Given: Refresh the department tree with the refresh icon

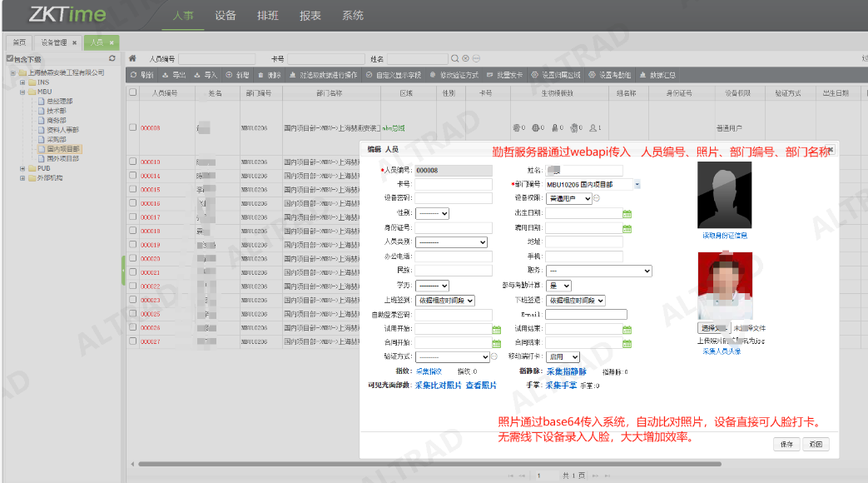Looking at the screenshot, I should pyautogui.click(x=112, y=58).
